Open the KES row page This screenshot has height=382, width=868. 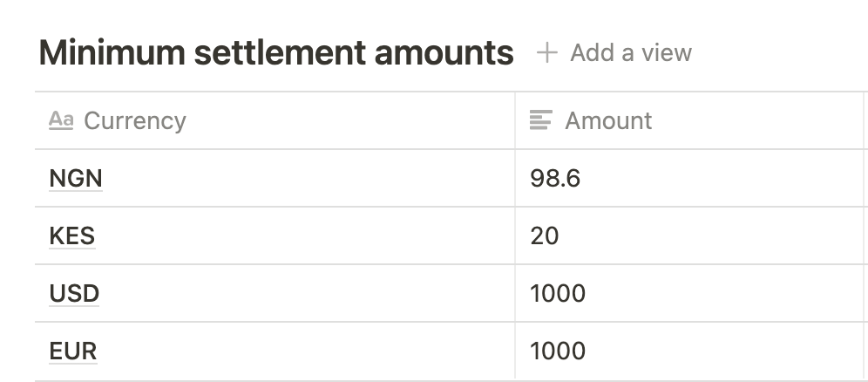(72, 236)
